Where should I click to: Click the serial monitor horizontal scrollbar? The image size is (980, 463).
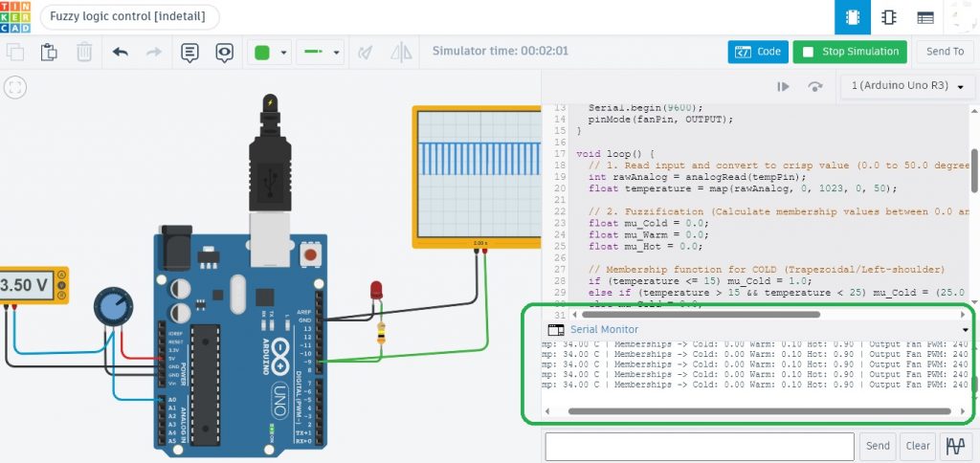tap(759, 411)
